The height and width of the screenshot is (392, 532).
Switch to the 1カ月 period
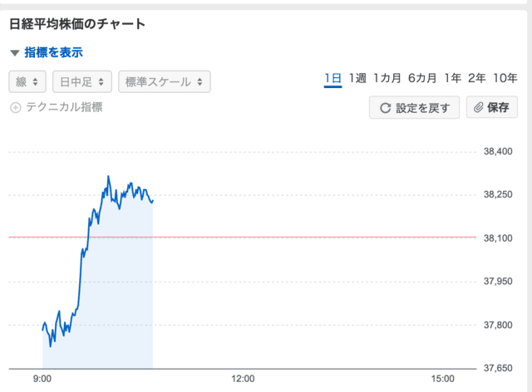click(387, 78)
